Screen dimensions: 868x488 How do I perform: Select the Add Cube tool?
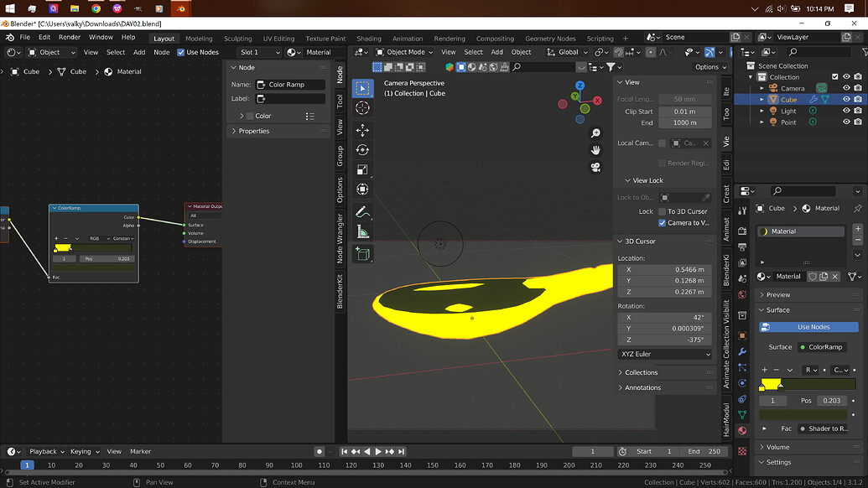coord(362,254)
